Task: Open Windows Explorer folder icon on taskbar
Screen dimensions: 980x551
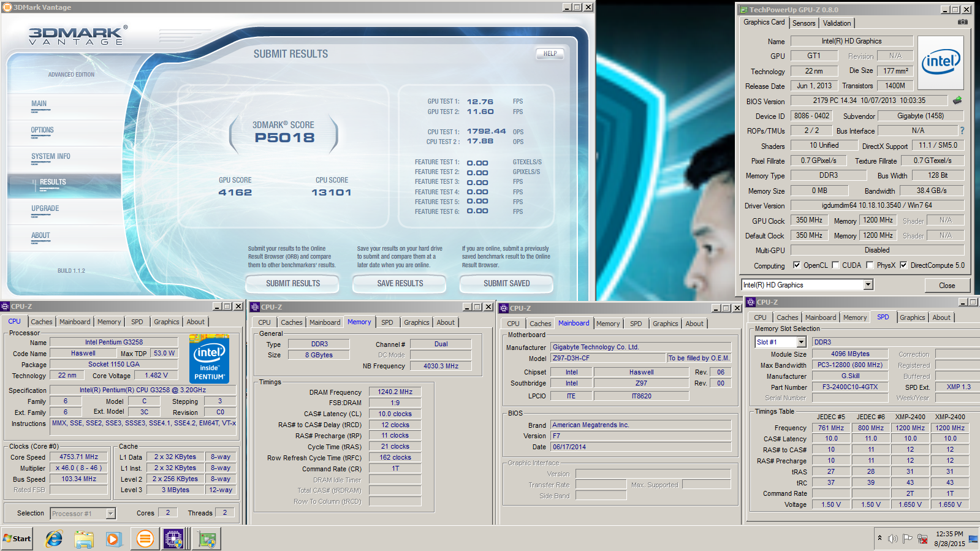Action: [84, 539]
